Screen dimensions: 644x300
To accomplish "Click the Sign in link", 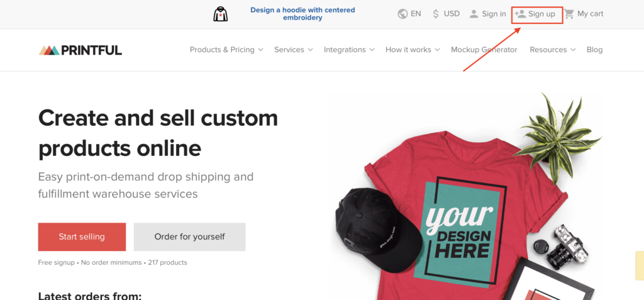I will coord(494,14).
